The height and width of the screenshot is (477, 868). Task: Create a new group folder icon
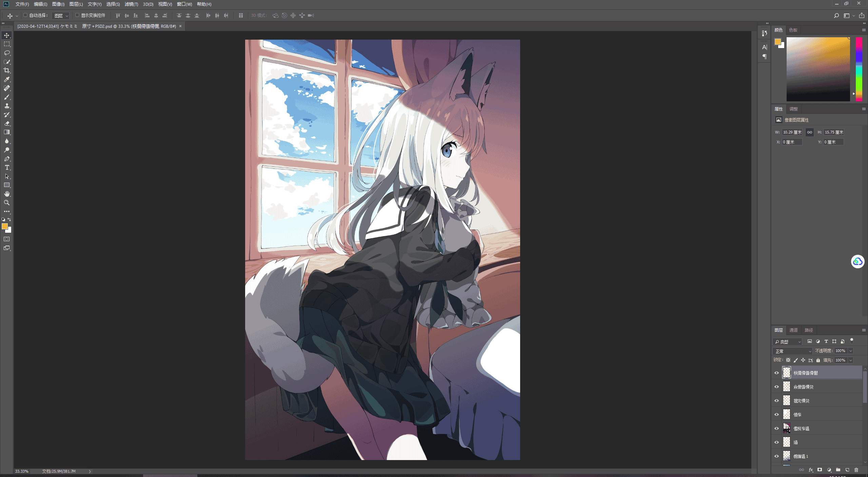click(x=838, y=470)
